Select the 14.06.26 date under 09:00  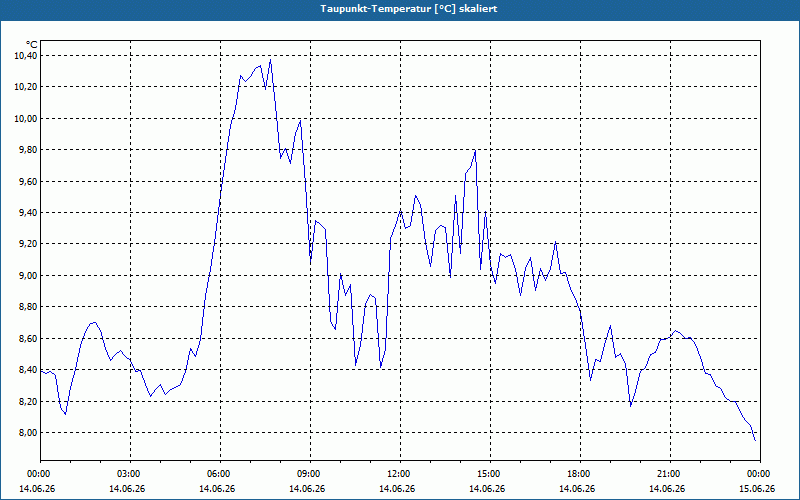tap(307, 489)
